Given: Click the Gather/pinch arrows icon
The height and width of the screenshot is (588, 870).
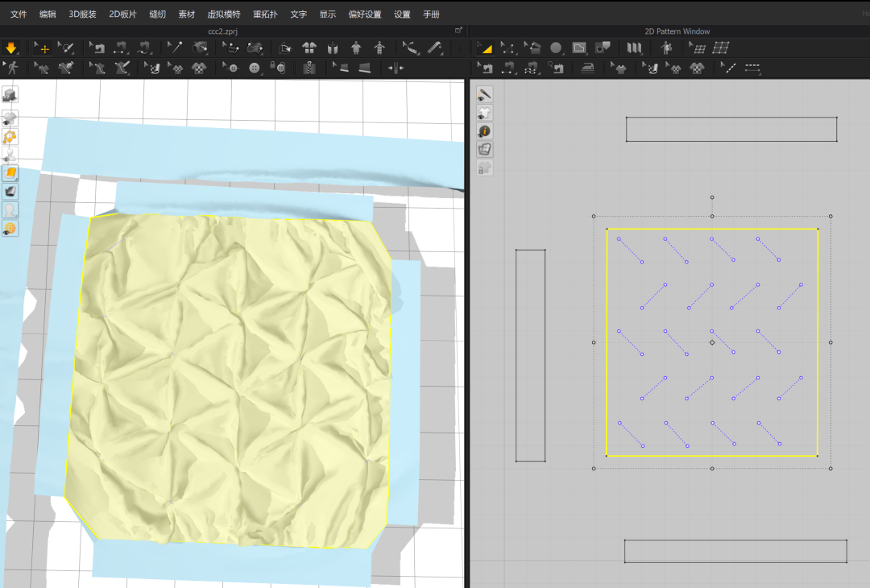Looking at the screenshot, I should click(396, 68).
